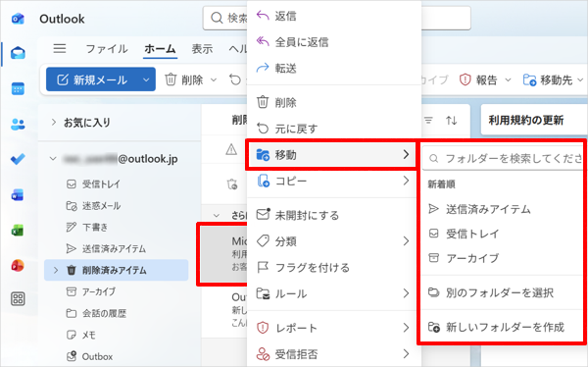Launch Word from the sidebar
Viewport: 588px width, 367px height.
point(18,195)
